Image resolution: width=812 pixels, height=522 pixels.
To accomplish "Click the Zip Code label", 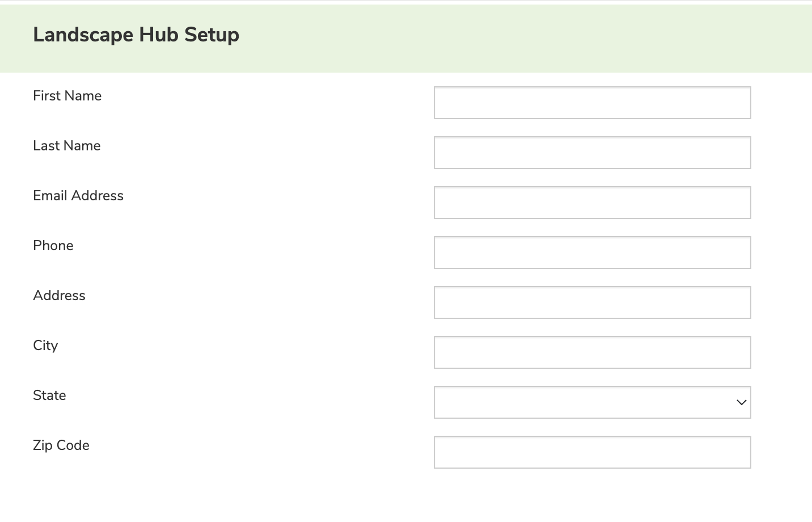I will [61, 445].
